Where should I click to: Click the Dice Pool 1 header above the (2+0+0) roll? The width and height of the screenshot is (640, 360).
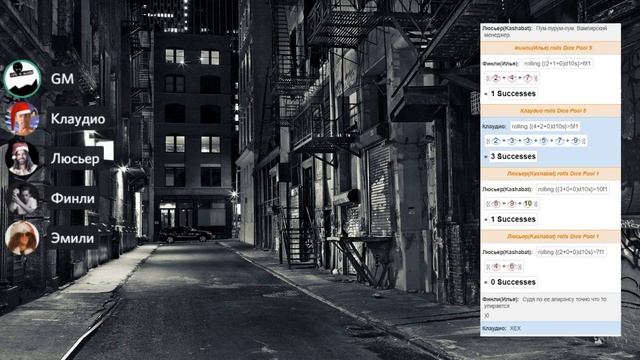550,236
